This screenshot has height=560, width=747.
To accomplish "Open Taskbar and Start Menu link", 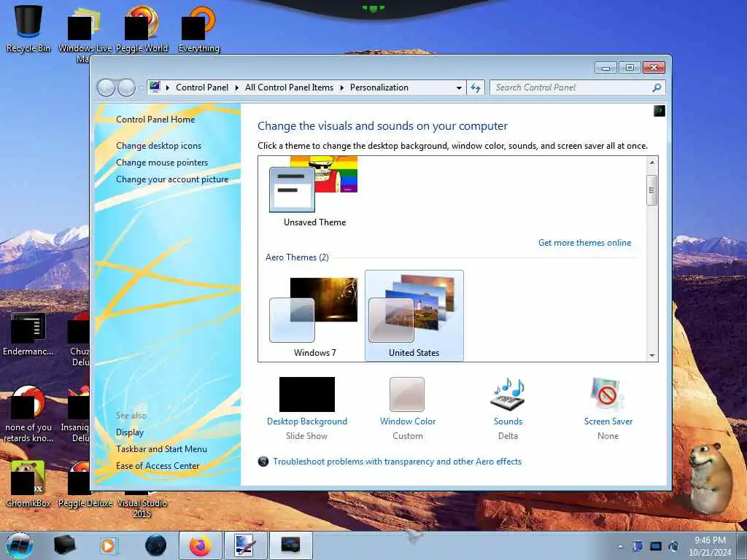I will pos(161,449).
